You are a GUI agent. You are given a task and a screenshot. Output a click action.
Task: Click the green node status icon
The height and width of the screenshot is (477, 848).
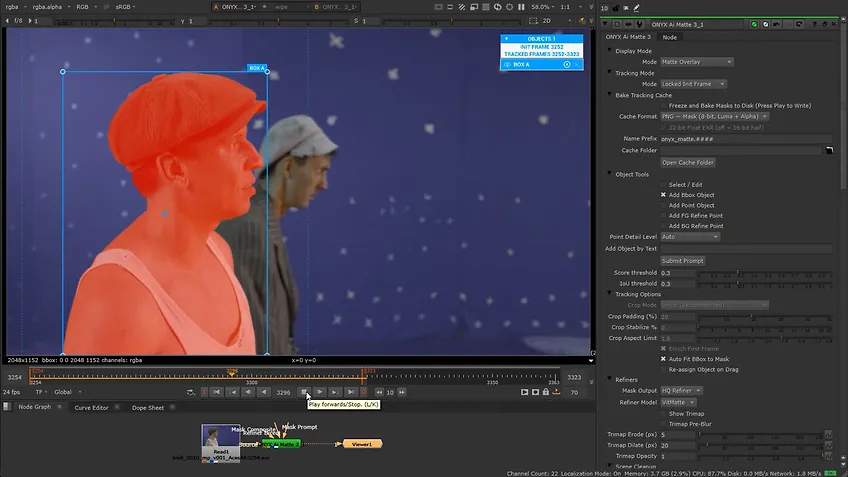(x=754, y=24)
